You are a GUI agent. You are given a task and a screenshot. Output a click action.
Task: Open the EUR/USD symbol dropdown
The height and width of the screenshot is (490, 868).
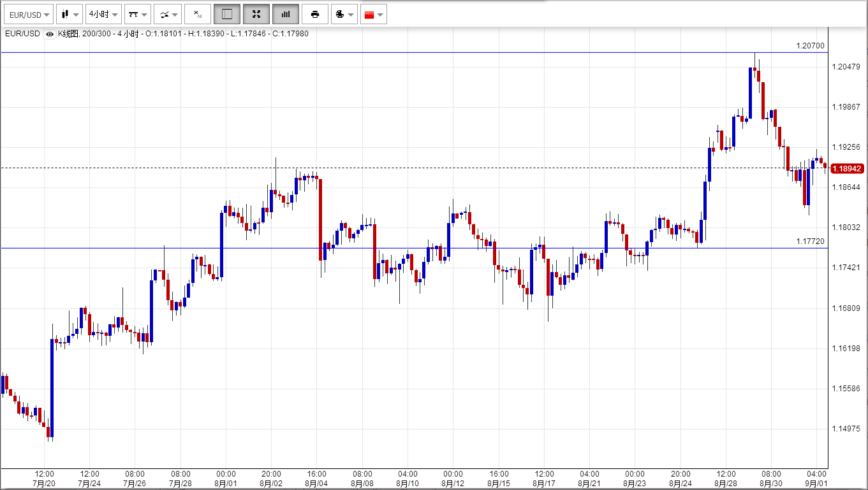point(29,14)
